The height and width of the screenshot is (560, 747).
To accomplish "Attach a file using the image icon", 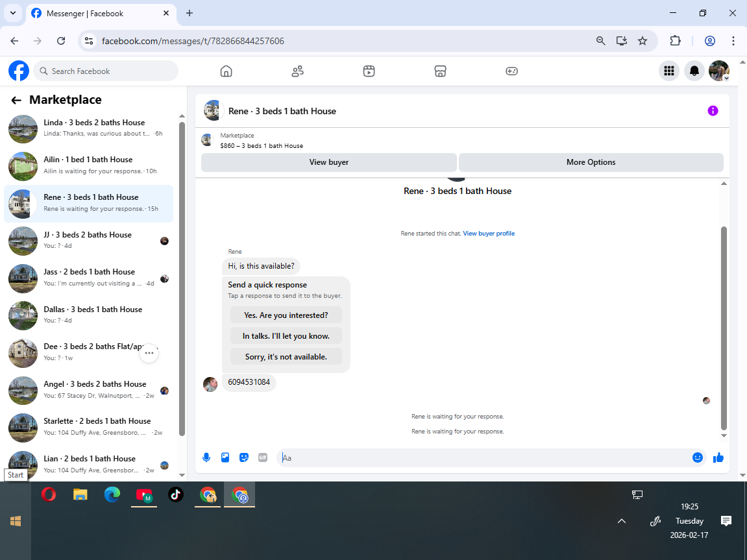I will coord(225,457).
